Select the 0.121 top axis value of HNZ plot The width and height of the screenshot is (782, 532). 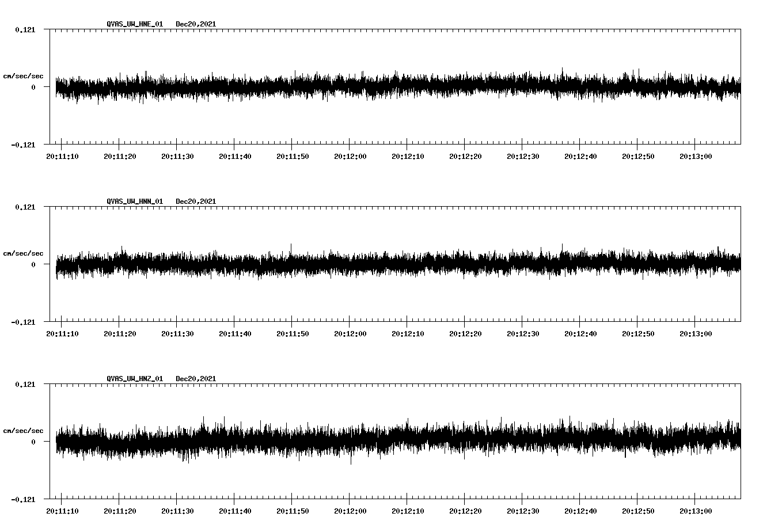pyautogui.click(x=25, y=384)
